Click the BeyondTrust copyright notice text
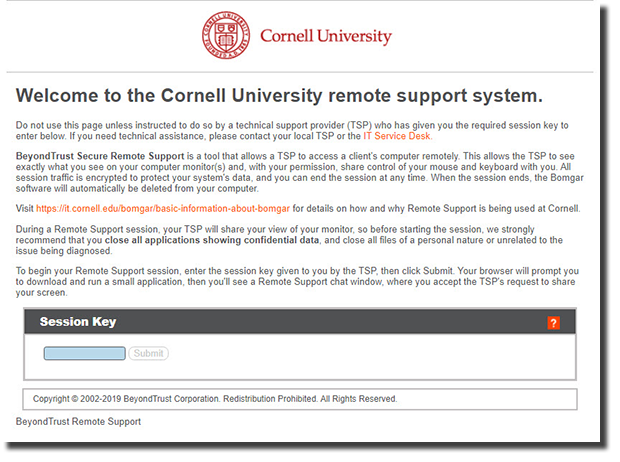Viewport: 620px width, 462px height. (x=215, y=399)
